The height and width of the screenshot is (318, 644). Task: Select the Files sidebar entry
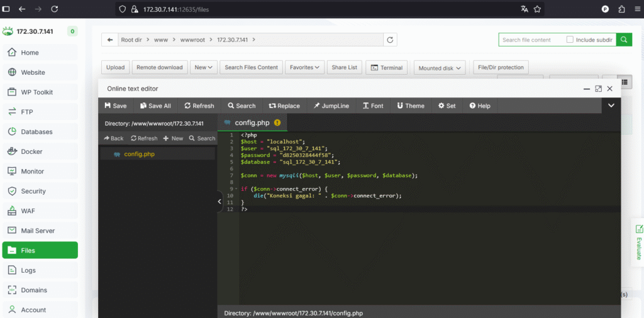tap(40, 250)
